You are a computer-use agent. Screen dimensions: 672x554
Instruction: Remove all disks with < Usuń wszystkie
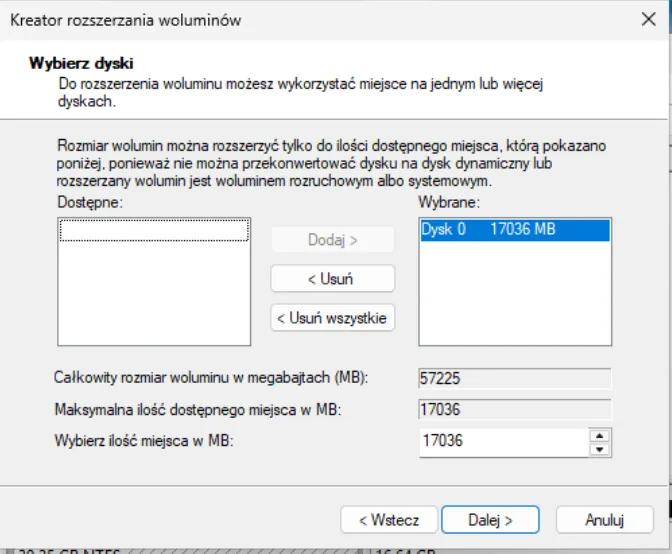coord(333,318)
